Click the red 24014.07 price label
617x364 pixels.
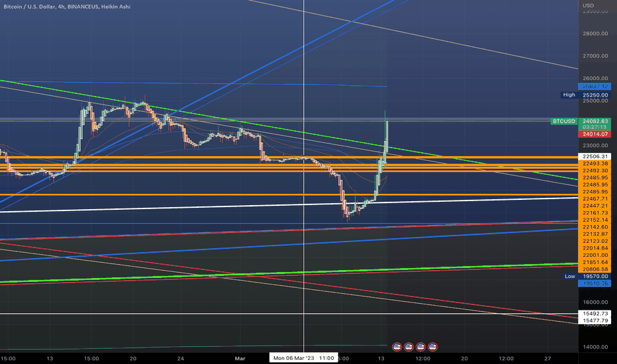594,134
